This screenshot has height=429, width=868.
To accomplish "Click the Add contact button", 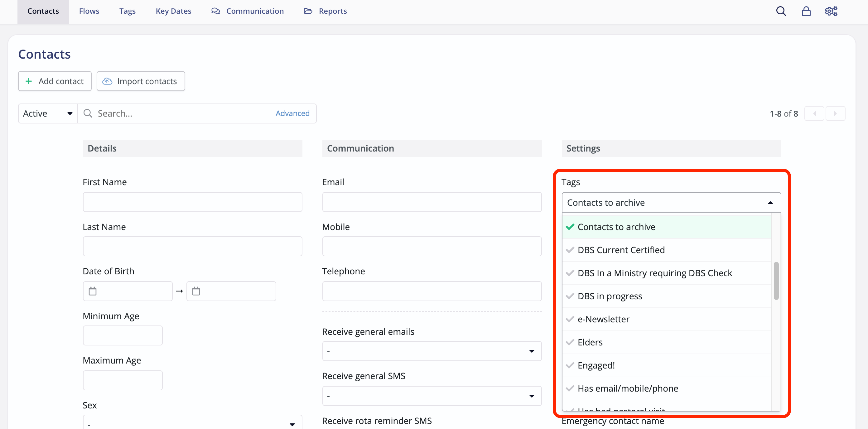I will click(54, 81).
